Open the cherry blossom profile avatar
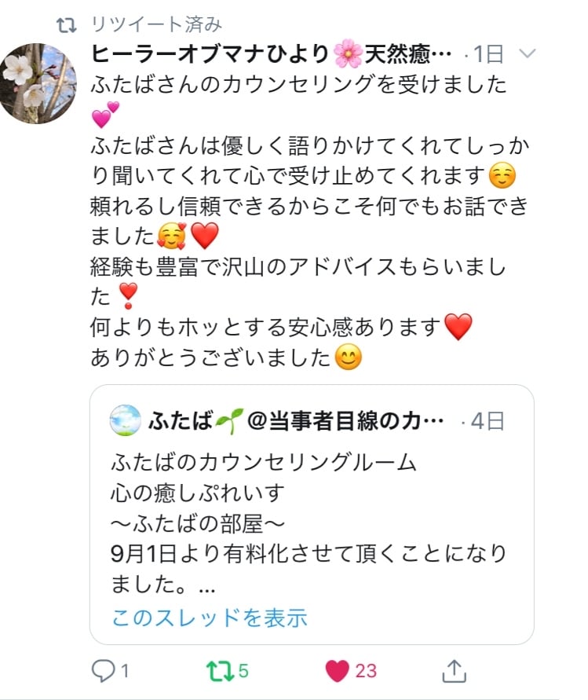 [x=38, y=83]
